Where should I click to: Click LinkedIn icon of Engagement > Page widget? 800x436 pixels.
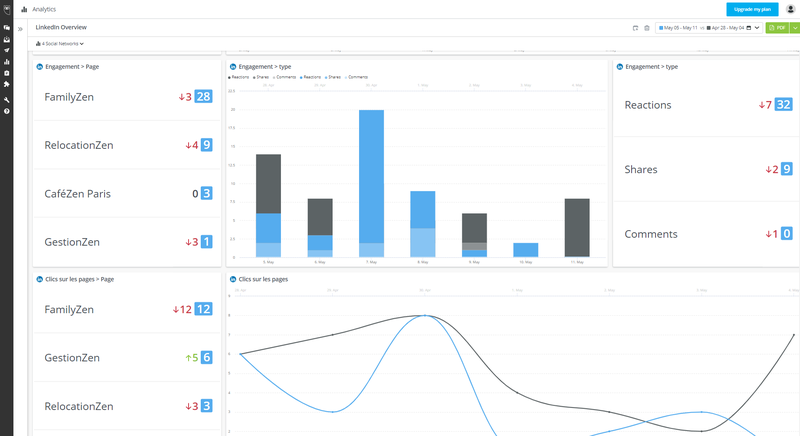tap(39, 67)
